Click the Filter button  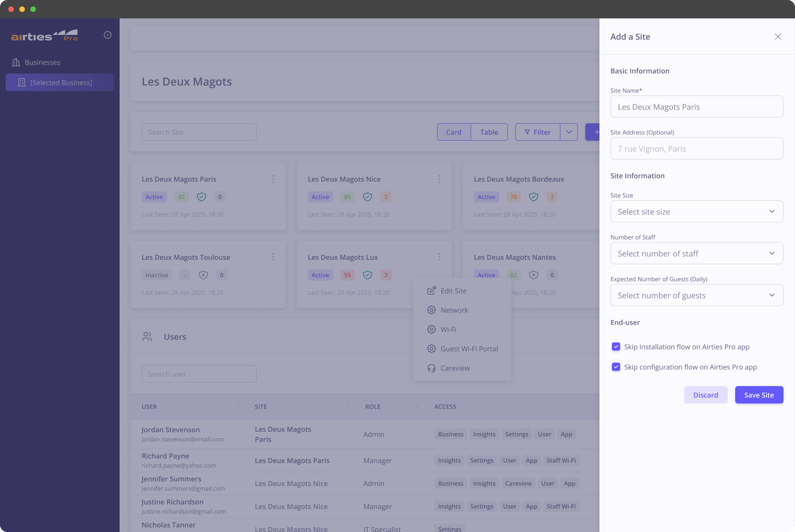tap(538, 132)
